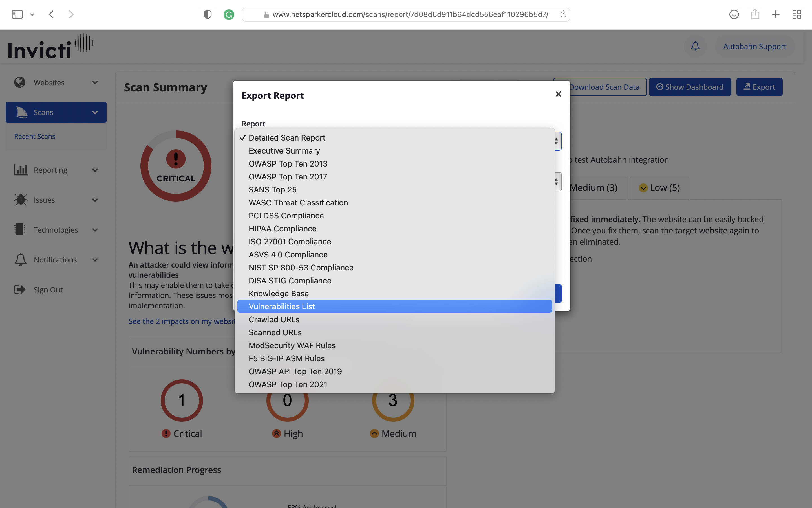Viewport: 812px width, 508px height.
Task: Click Download Scan Data button
Action: [x=608, y=87]
